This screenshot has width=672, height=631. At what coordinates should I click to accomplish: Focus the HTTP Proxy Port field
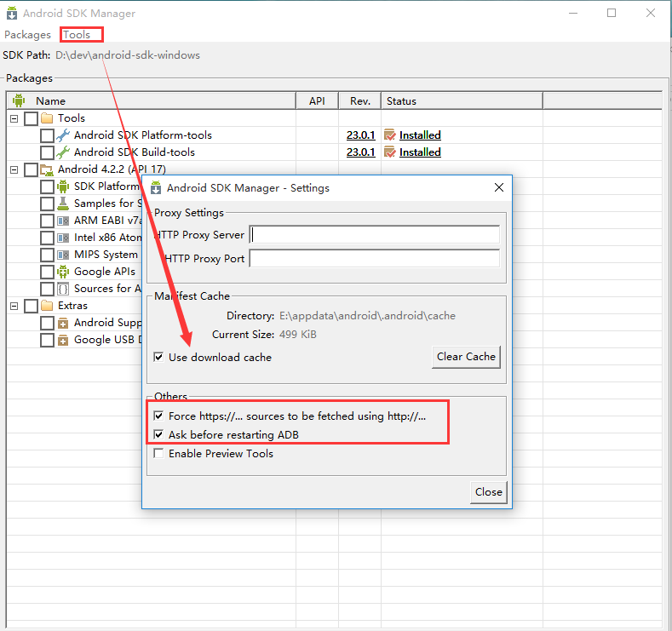coord(375,258)
